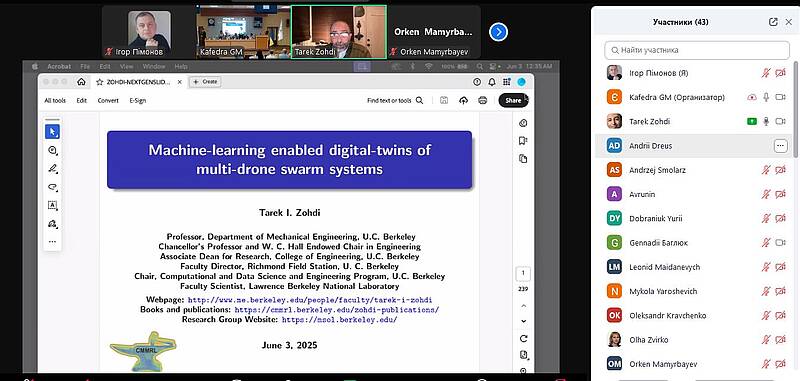800x381 pixels.
Task: Open more options for Andrii Dreus
Action: 780,146
